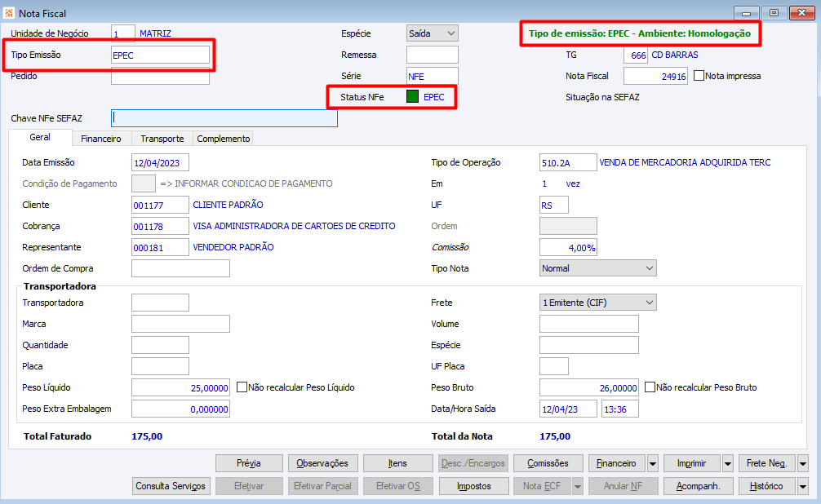Click the Efetivar Parcial button
Screen dimensions: 821x504
pos(322,486)
